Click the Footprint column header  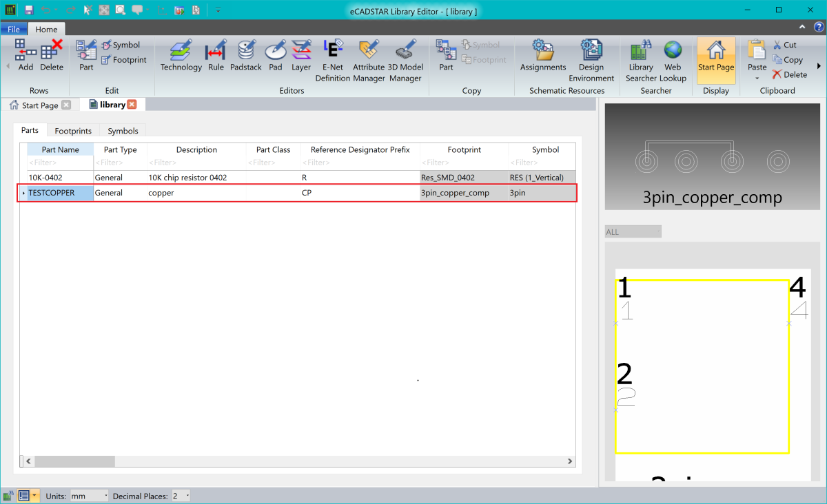(464, 149)
